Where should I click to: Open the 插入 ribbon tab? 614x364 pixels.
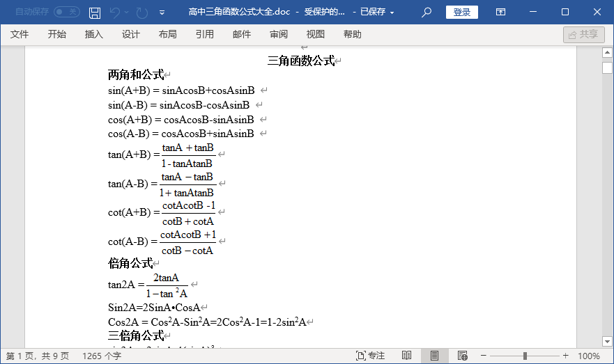coord(93,34)
